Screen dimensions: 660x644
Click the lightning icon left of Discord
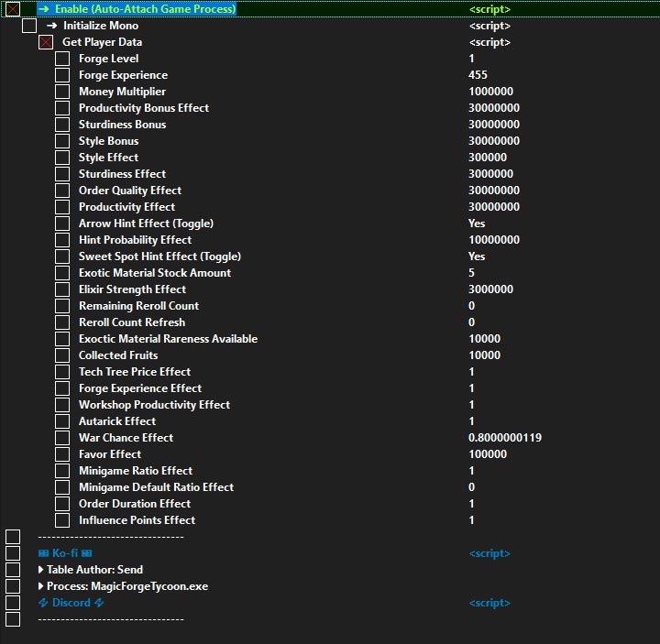[x=43, y=603]
